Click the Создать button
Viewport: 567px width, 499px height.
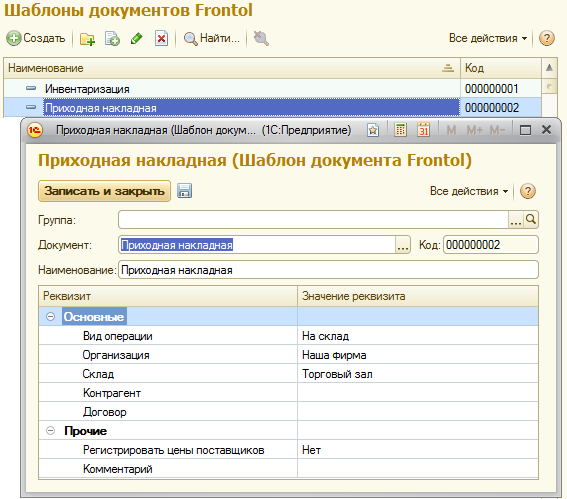tap(36, 38)
